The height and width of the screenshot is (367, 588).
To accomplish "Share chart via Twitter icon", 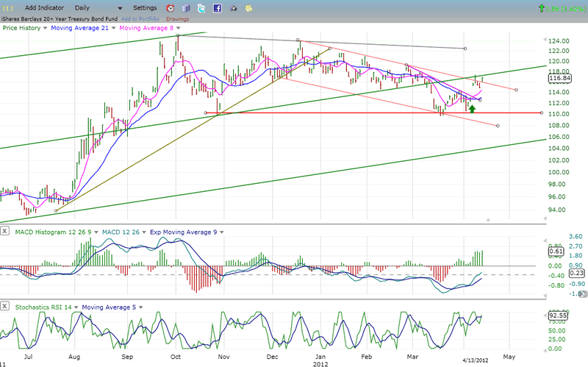I will [x=201, y=8].
